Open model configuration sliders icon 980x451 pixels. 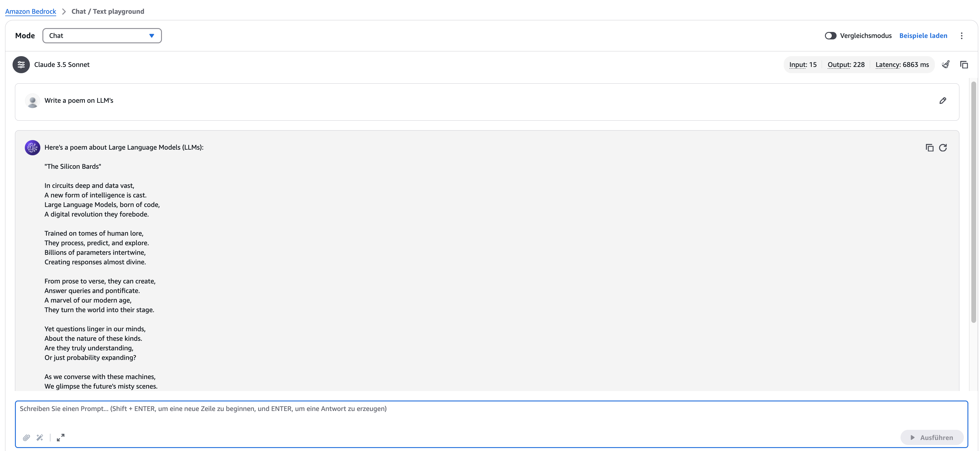coord(21,65)
